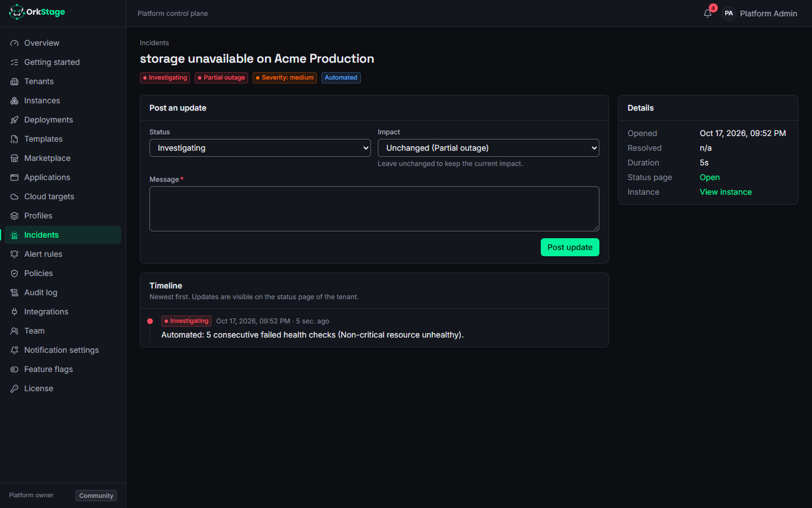
Task: Go to Overview in sidebar
Action: tap(63, 43)
